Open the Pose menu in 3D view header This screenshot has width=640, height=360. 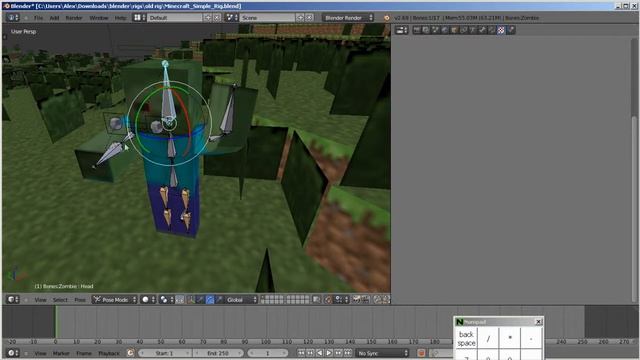tap(80, 300)
